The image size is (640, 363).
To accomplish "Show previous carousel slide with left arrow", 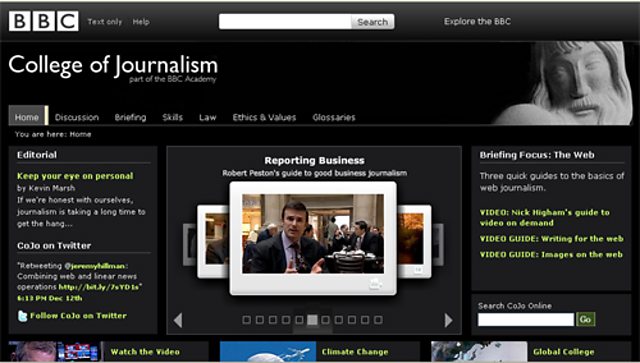I will click(x=178, y=320).
